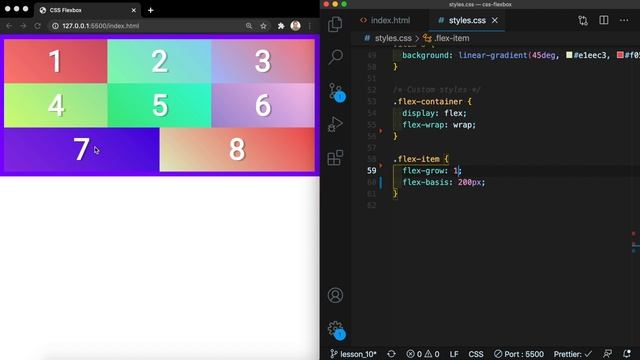Click the red color swatch before #f0
This screenshot has width=640, height=360.
tap(620, 55)
